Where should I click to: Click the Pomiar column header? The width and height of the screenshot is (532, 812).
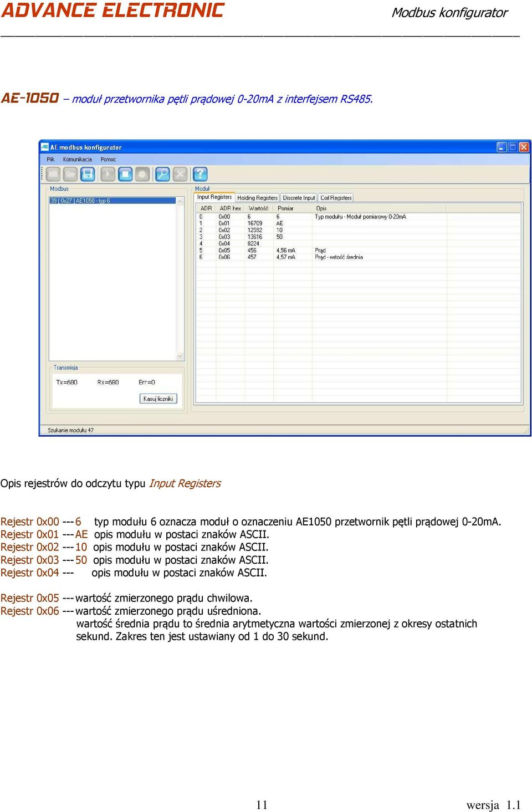click(x=292, y=208)
